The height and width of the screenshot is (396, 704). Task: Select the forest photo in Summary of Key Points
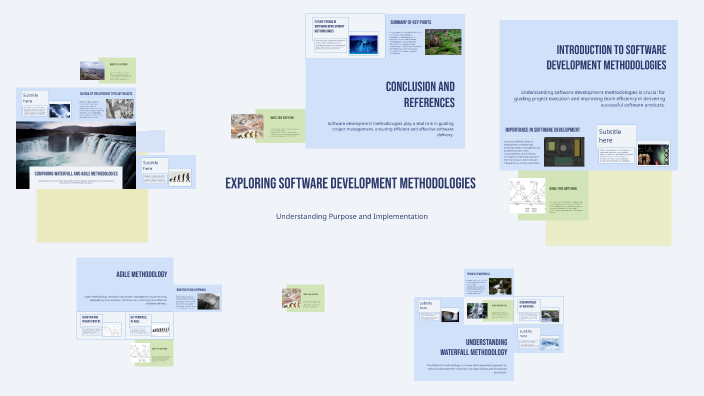tap(443, 42)
